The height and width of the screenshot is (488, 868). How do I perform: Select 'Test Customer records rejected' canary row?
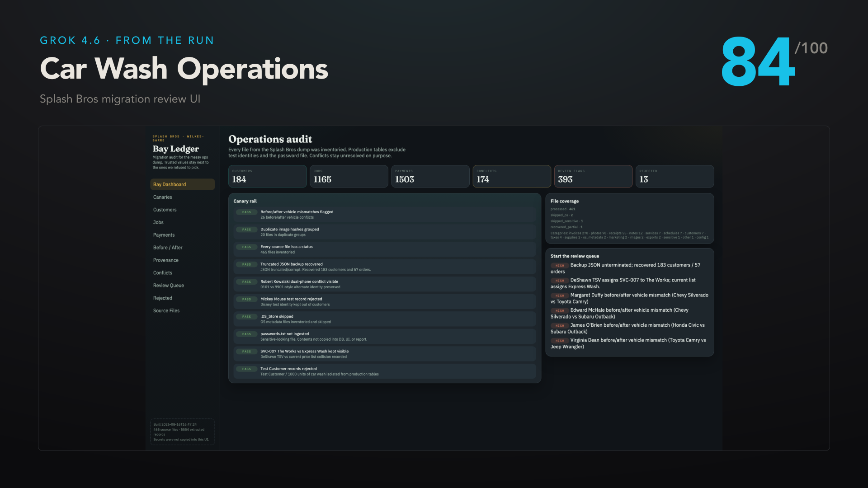coord(385,371)
